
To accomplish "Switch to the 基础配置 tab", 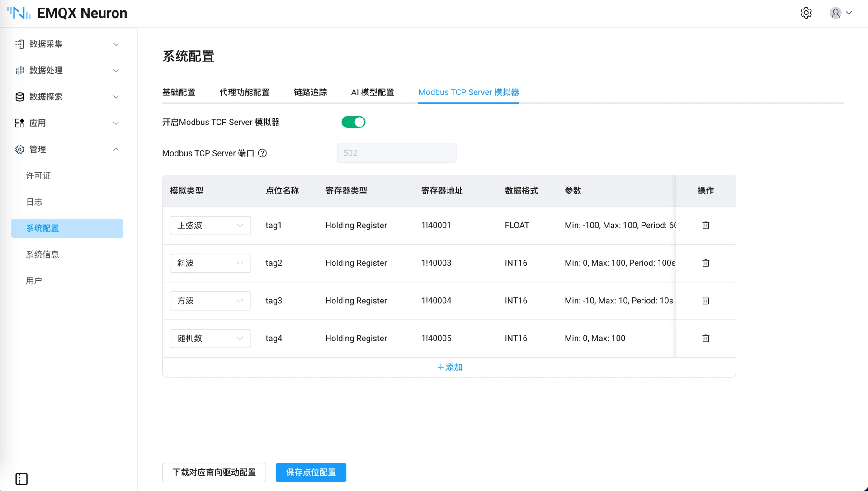I will (x=179, y=92).
